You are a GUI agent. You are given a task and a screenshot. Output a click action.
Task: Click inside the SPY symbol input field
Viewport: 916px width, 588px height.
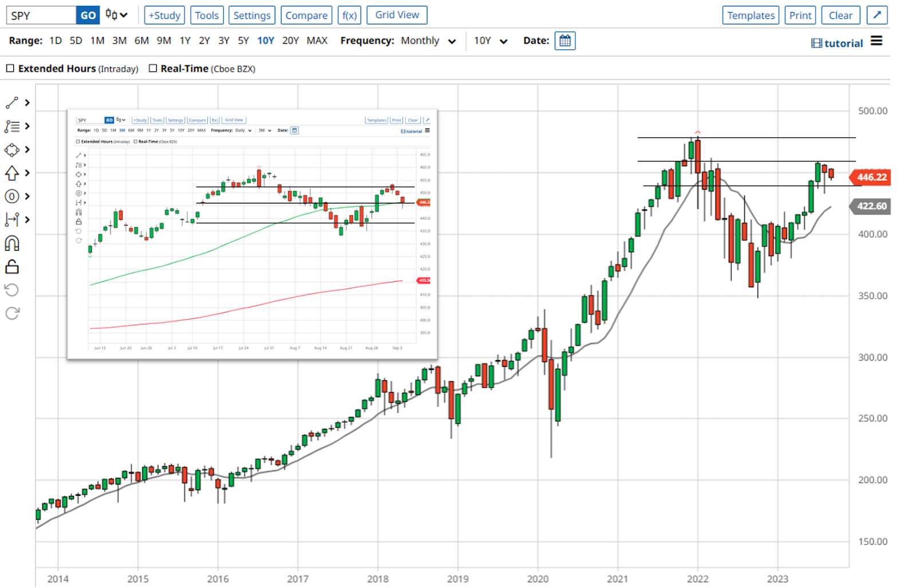(40, 15)
